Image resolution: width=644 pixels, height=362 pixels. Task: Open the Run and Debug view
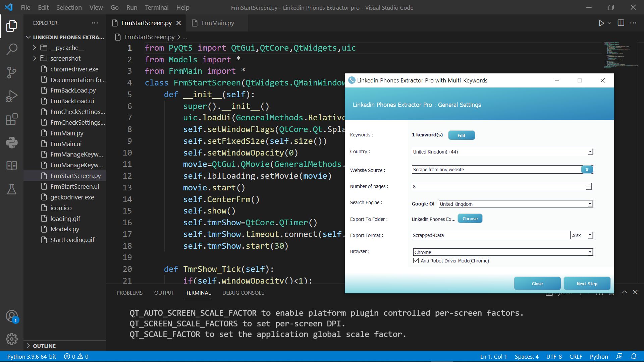[12, 96]
